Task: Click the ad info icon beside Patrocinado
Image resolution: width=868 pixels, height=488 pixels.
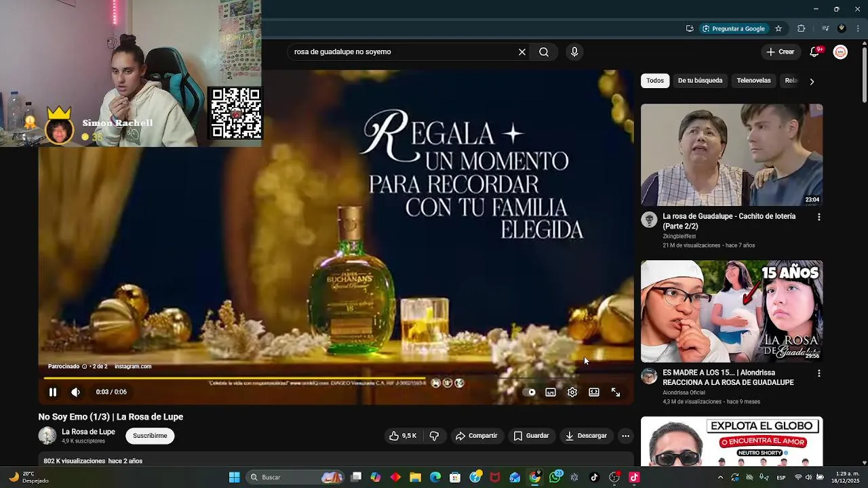Action: 84,366
